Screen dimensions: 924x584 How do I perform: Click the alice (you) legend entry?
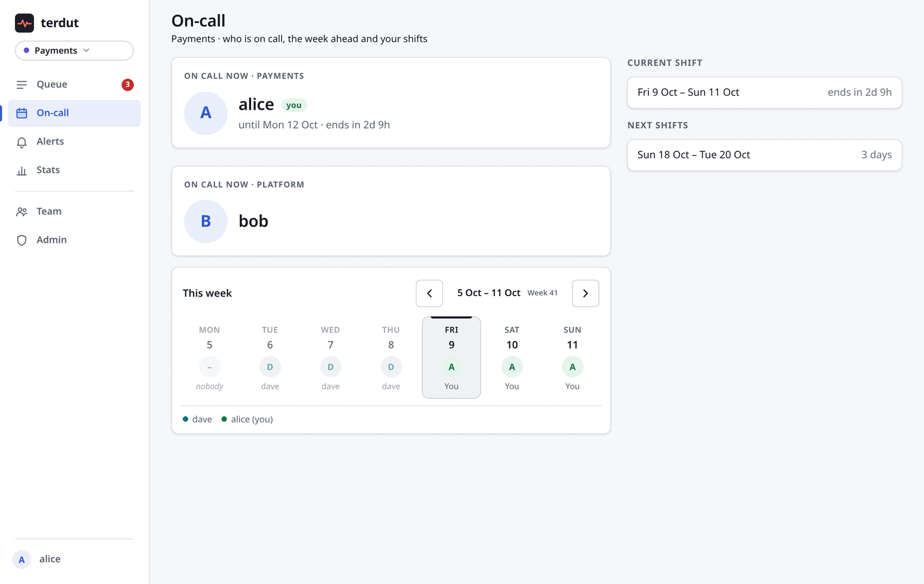click(x=247, y=419)
